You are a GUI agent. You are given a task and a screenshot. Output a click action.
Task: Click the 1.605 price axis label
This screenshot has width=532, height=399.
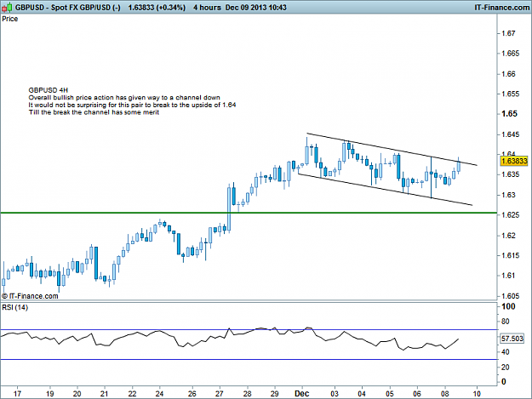510,296
